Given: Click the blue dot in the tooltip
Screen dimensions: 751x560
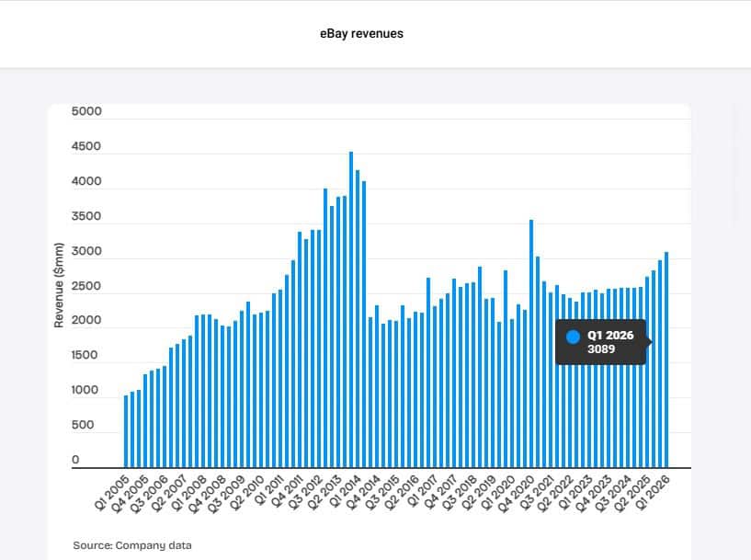Looking at the screenshot, I should click(573, 337).
